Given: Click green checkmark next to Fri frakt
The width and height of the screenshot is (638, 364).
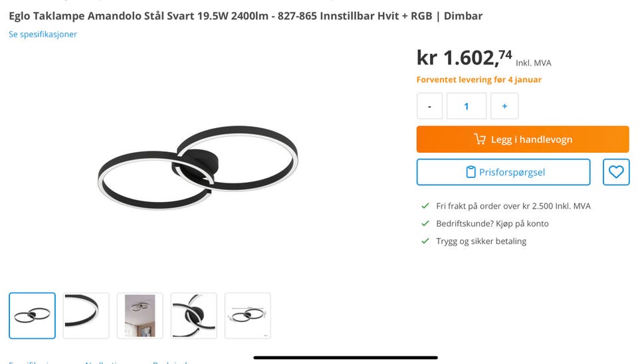Looking at the screenshot, I should click(425, 206).
